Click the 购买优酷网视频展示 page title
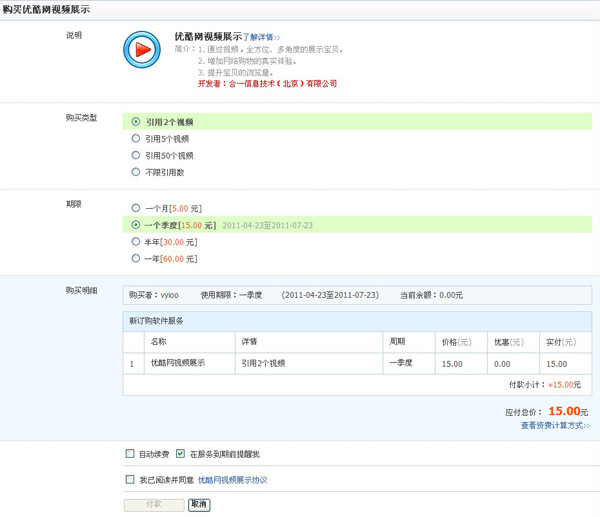 coord(46,10)
